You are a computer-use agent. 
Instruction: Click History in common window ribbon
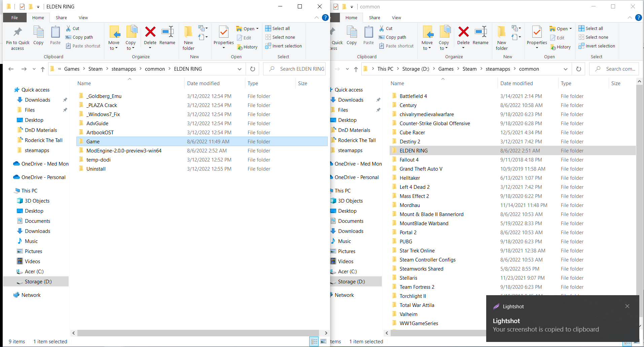(x=561, y=47)
